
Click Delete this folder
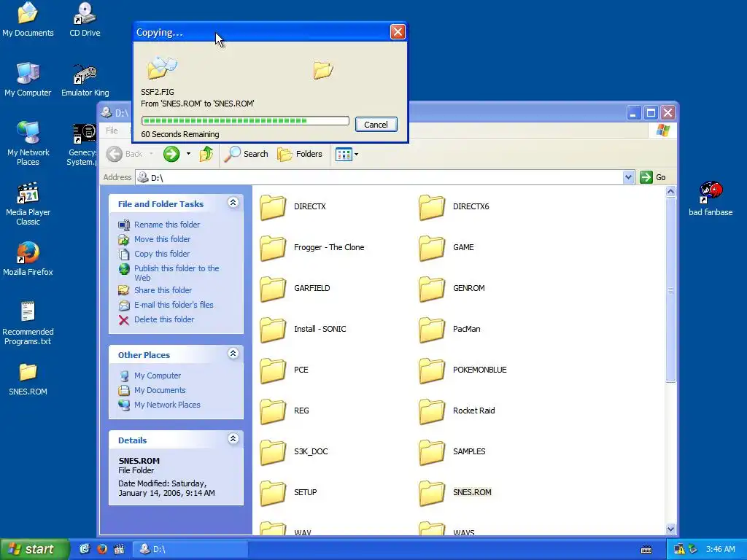(156, 319)
